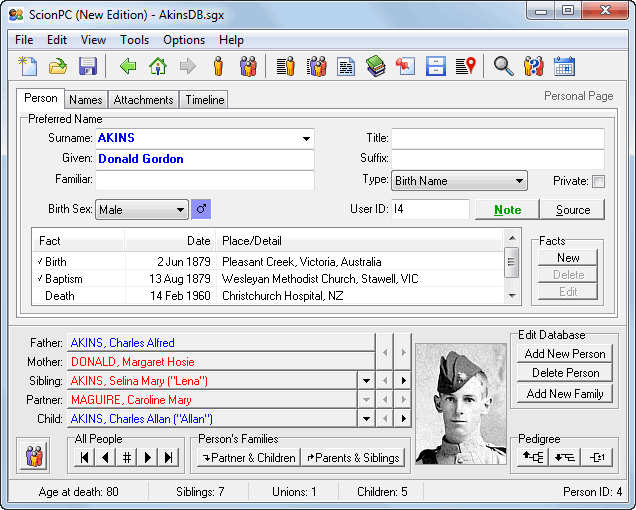Click the calendar icon in toolbar
Image resolution: width=636 pixels, height=510 pixels.
pyautogui.click(x=564, y=67)
